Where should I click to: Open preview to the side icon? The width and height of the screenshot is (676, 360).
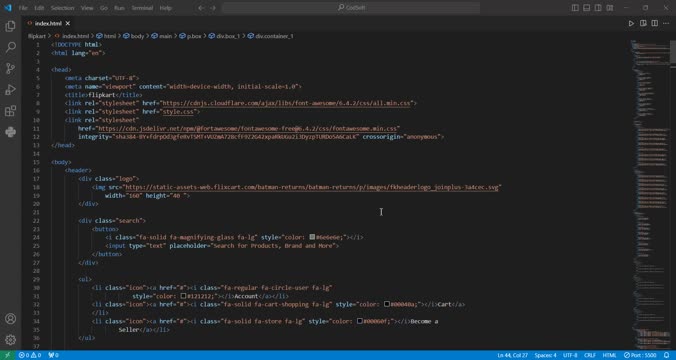(x=643, y=23)
